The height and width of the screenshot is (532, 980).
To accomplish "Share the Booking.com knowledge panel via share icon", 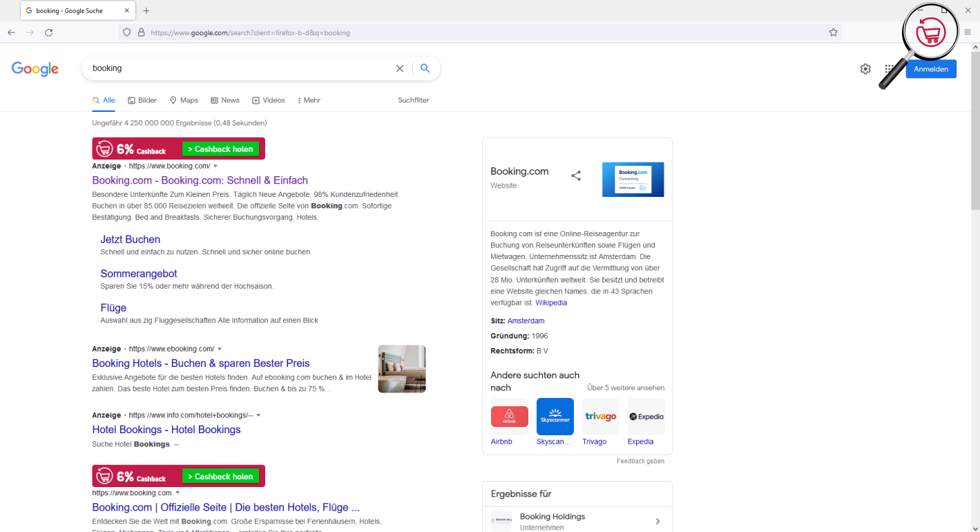I will [576, 175].
